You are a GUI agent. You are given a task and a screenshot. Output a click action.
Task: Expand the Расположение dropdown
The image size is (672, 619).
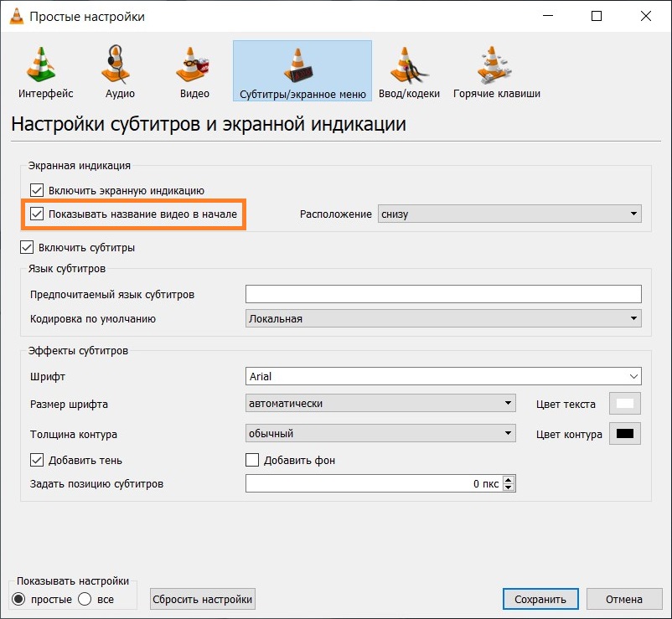509,214
